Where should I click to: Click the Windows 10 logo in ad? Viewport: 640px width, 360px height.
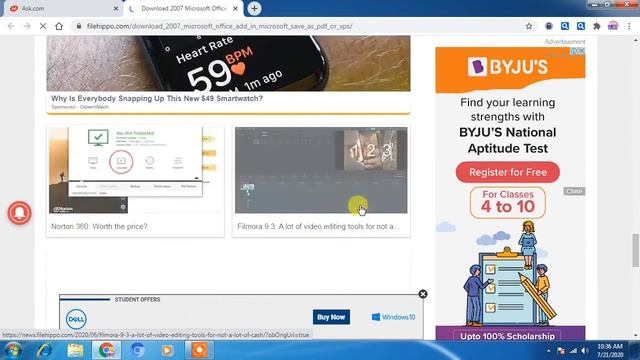coord(393,317)
